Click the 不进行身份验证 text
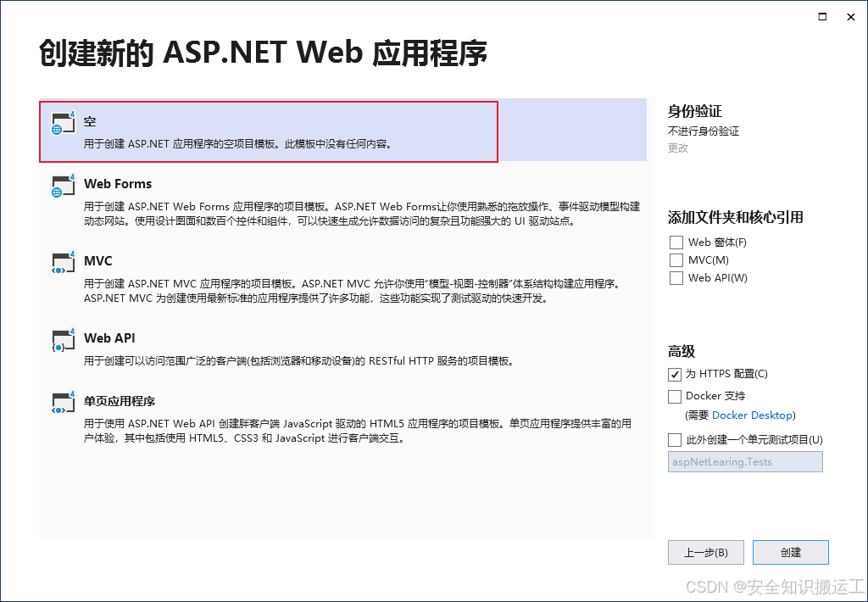The image size is (868, 602). click(x=703, y=131)
